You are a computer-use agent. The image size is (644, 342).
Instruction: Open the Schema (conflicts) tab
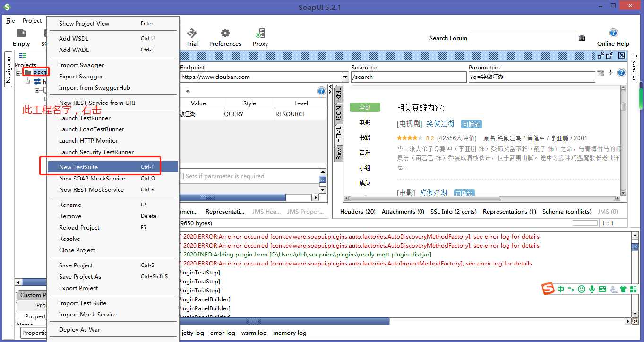tap(567, 211)
